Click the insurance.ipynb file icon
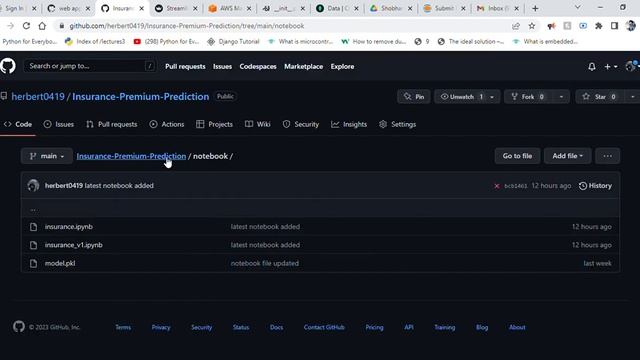Viewport: 640px width, 360px height. [33, 227]
